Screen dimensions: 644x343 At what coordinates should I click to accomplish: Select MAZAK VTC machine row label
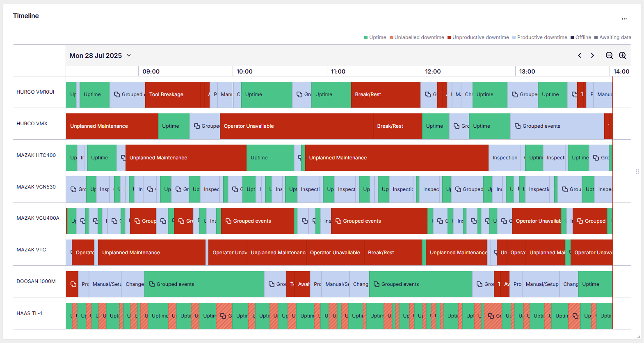(31, 250)
